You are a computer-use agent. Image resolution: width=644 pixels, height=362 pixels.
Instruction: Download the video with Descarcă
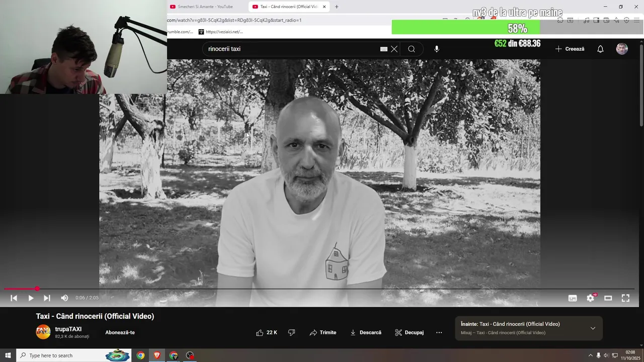point(365,332)
